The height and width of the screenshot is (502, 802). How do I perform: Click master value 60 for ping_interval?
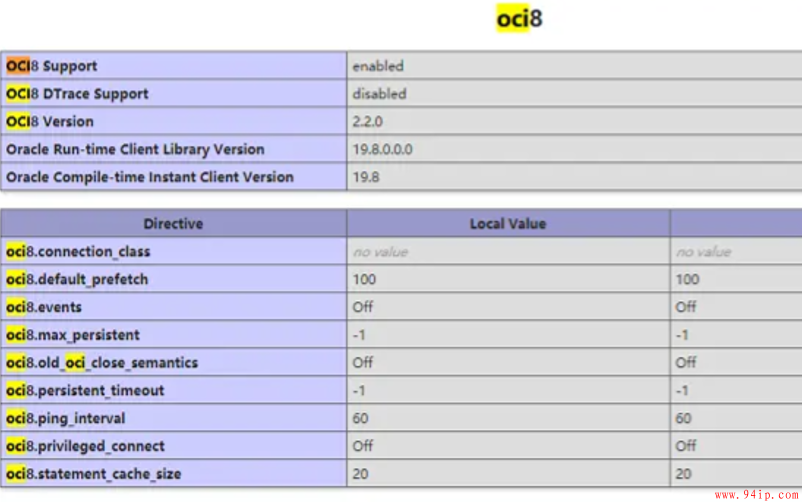click(x=683, y=419)
